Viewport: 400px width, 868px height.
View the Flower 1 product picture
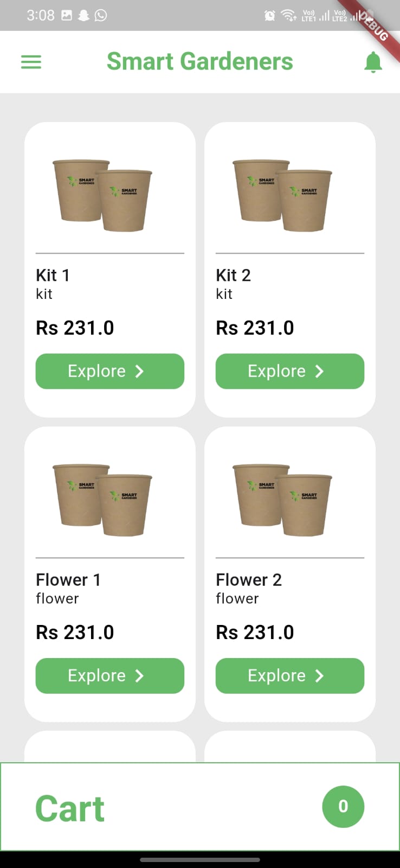[102, 500]
